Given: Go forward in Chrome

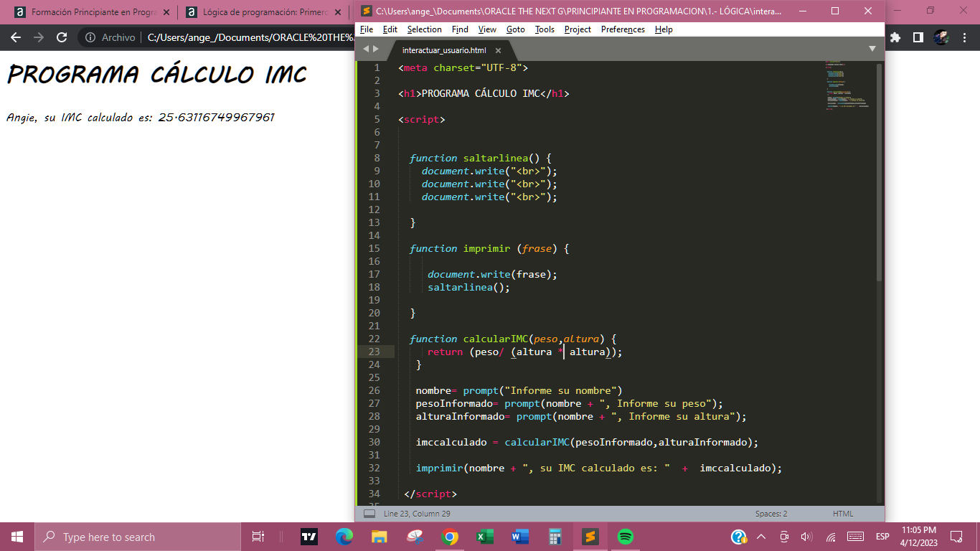Looking at the screenshot, I should coord(39,37).
